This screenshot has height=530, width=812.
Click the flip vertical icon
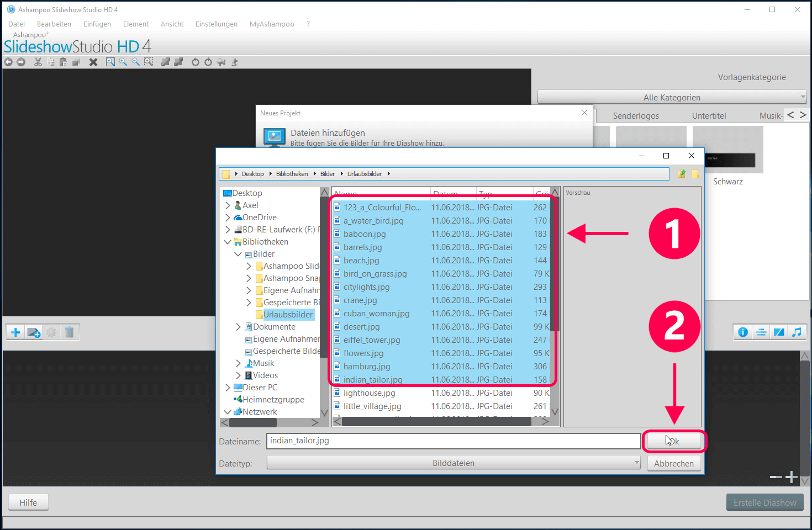(x=234, y=62)
